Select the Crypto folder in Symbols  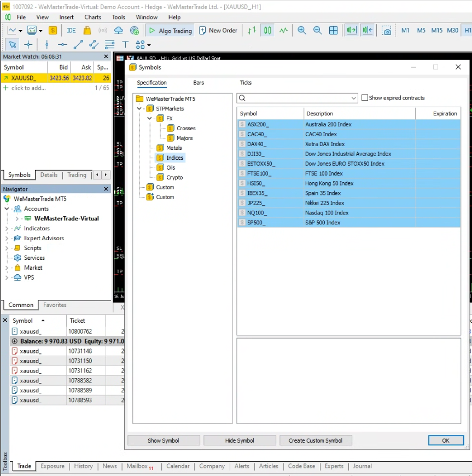coord(174,177)
